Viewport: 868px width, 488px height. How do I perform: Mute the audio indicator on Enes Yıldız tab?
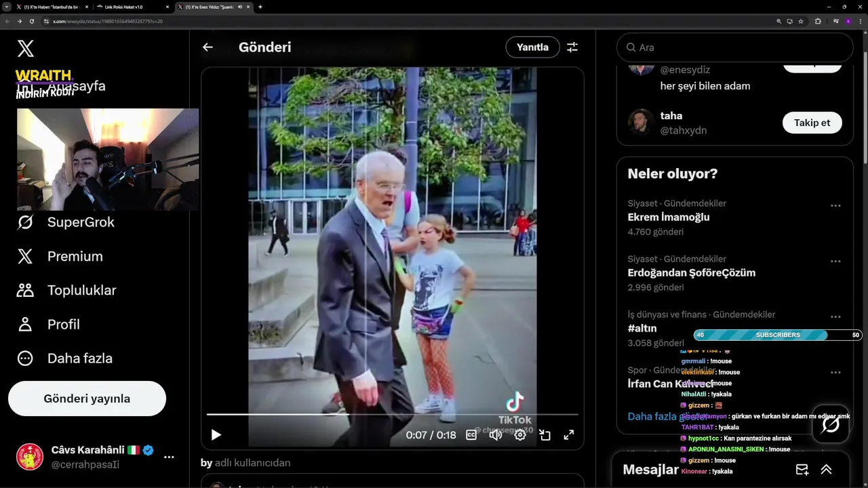click(x=240, y=7)
